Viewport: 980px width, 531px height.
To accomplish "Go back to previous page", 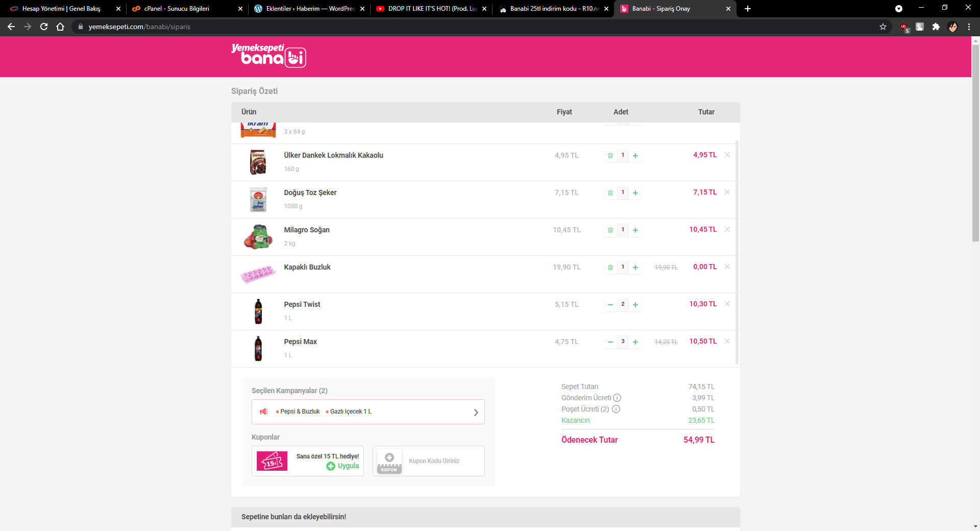I will 11,27.
